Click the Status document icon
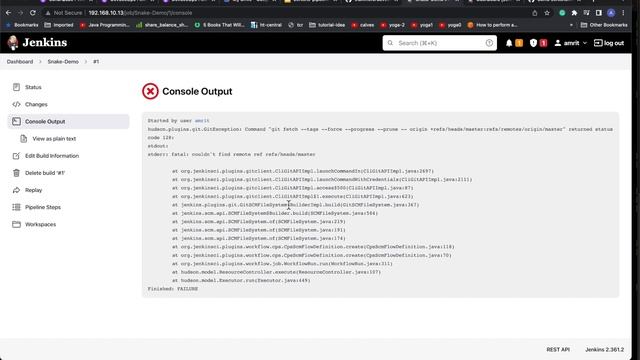Viewport: 640px width, 360px height. [16, 87]
